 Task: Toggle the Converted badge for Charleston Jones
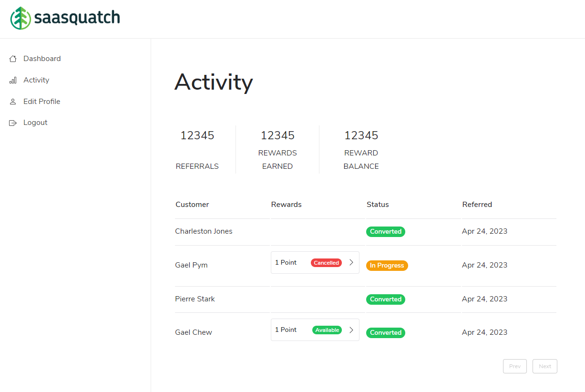click(385, 231)
